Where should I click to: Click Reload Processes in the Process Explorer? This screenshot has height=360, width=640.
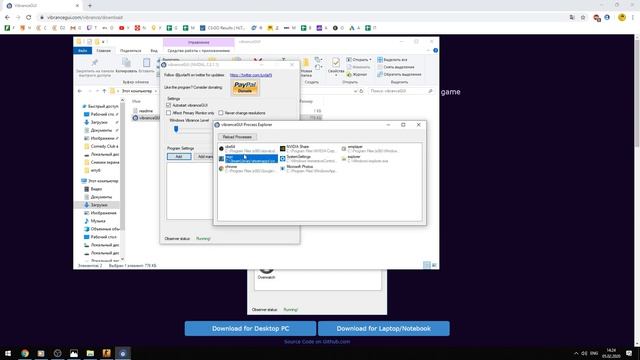(237, 137)
